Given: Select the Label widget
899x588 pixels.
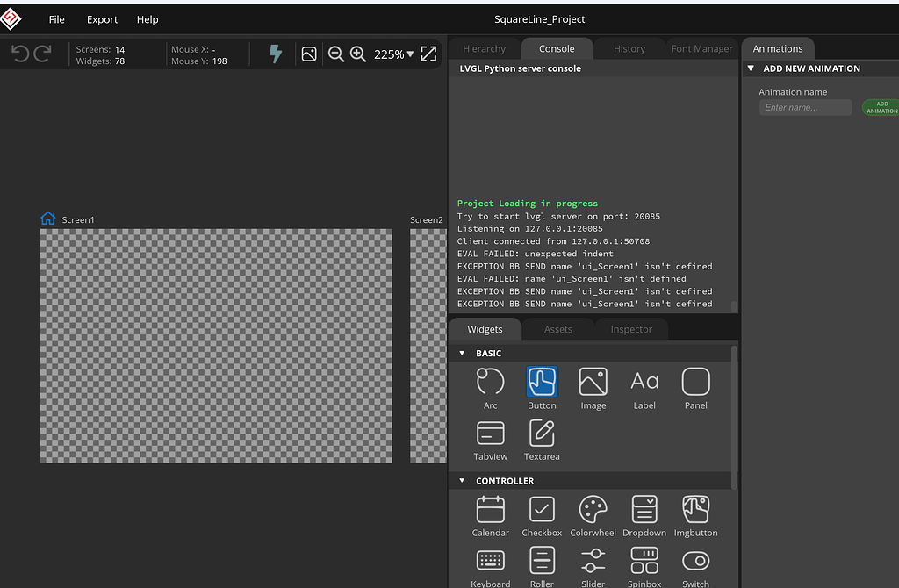Looking at the screenshot, I should [x=644, y=389].
